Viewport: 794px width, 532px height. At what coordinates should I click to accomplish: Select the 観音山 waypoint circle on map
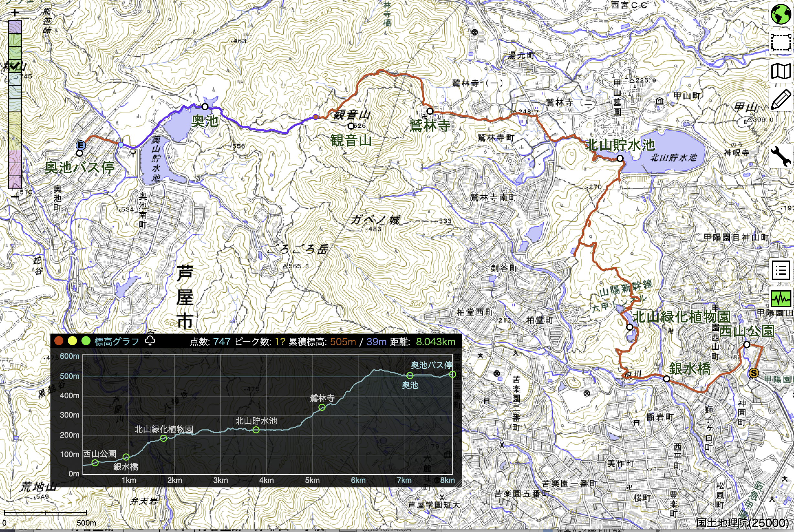351,126
